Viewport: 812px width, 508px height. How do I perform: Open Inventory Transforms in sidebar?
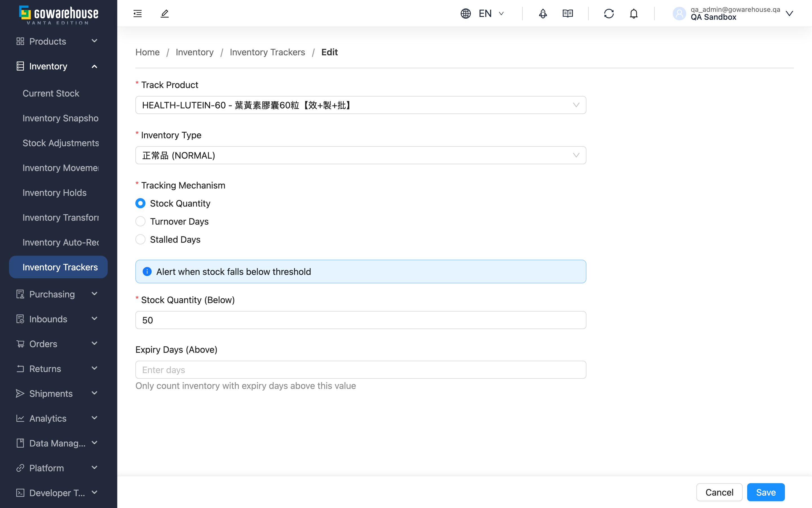coord(58,217)
